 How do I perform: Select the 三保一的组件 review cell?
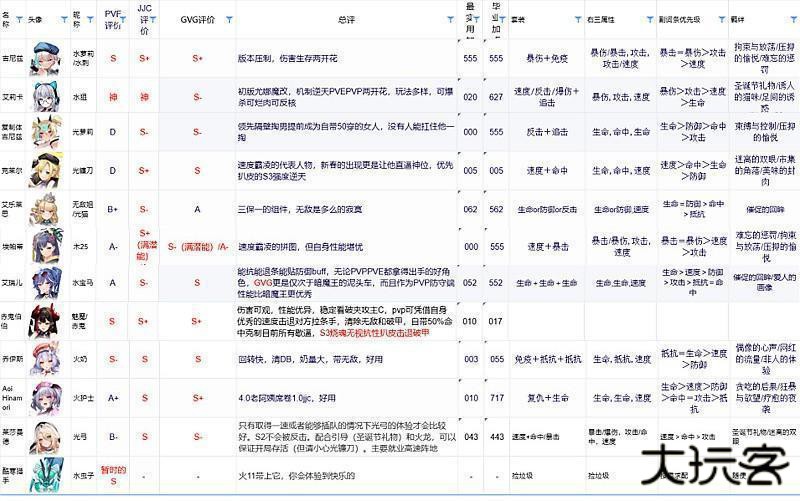pos(347,209)
